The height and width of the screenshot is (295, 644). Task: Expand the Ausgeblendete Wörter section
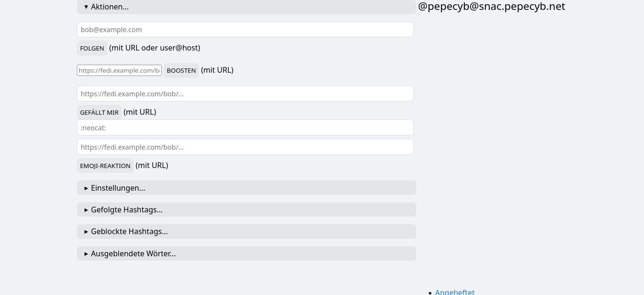[x=133, y=253]
